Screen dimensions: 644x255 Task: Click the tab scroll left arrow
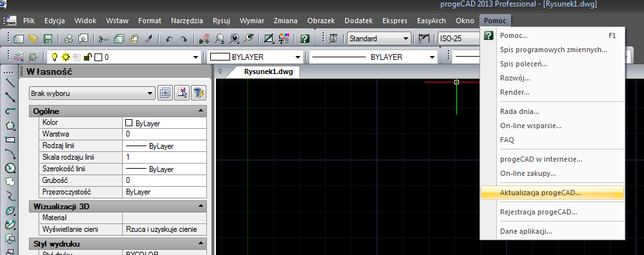(x=220, y=71)
